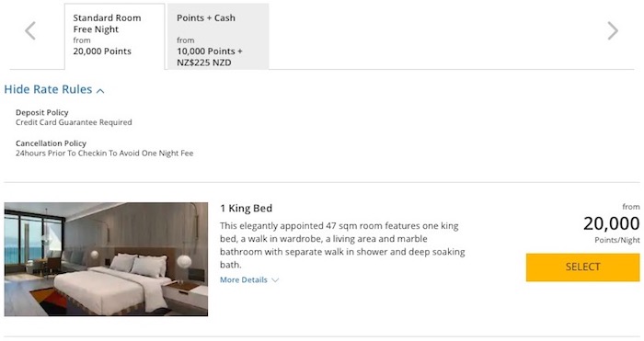This screenshot has height=341, width=644.
Task: Click the 10,000 Points + NZ$225 NZD text
Action: click(210, 57)
